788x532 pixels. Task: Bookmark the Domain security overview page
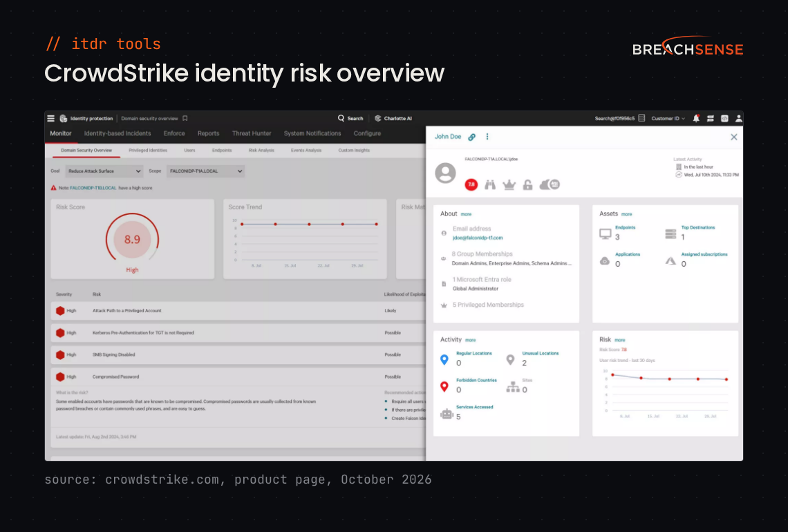tap(185, 119)
